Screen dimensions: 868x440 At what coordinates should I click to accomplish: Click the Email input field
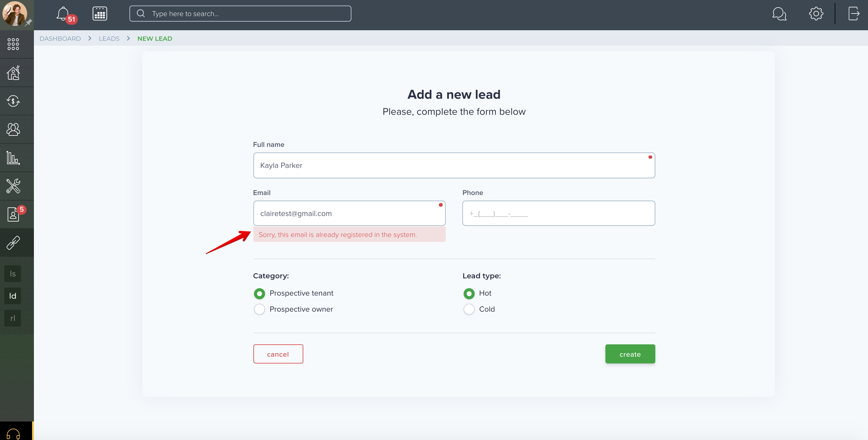[349, 213]
